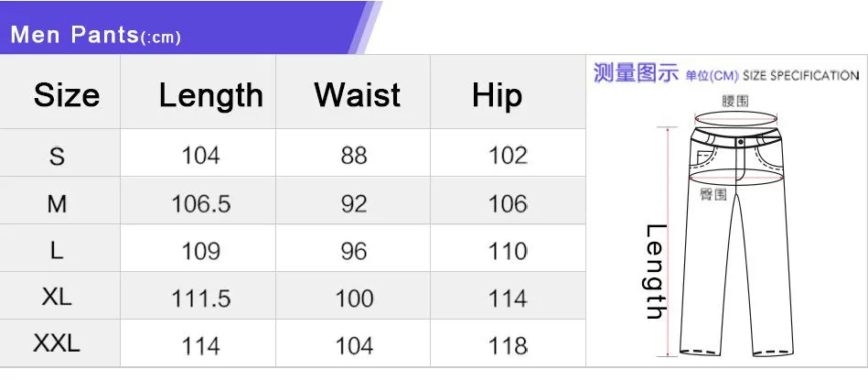Click the waist value 88
868x380 pixels.
pyautogui.click(x=354, y=156)
